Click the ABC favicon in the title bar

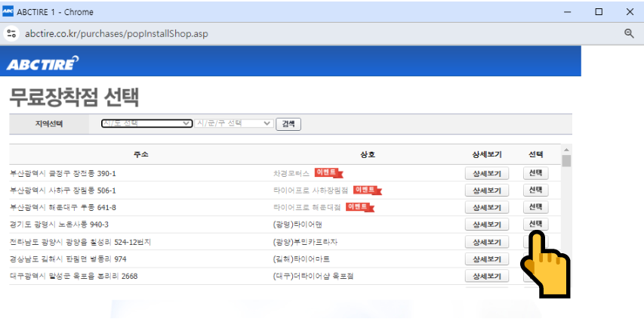[8, 12]
